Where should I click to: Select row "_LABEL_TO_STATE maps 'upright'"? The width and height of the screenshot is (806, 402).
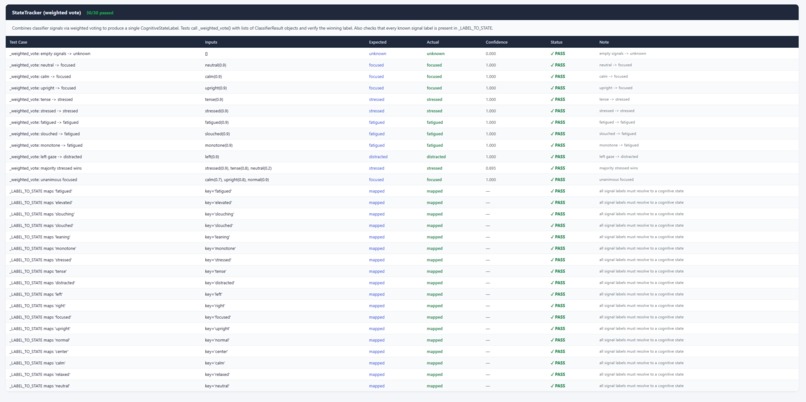tap(402, 329)
